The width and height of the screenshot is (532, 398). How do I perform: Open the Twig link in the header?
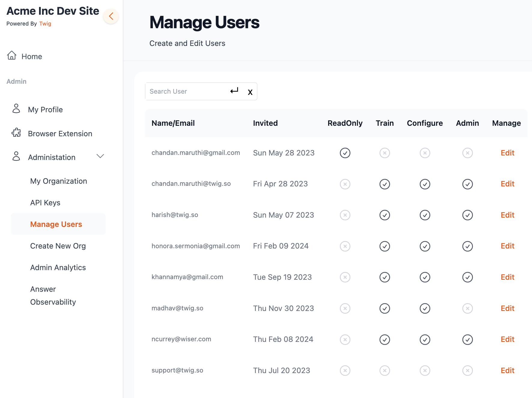pos(45,24)
